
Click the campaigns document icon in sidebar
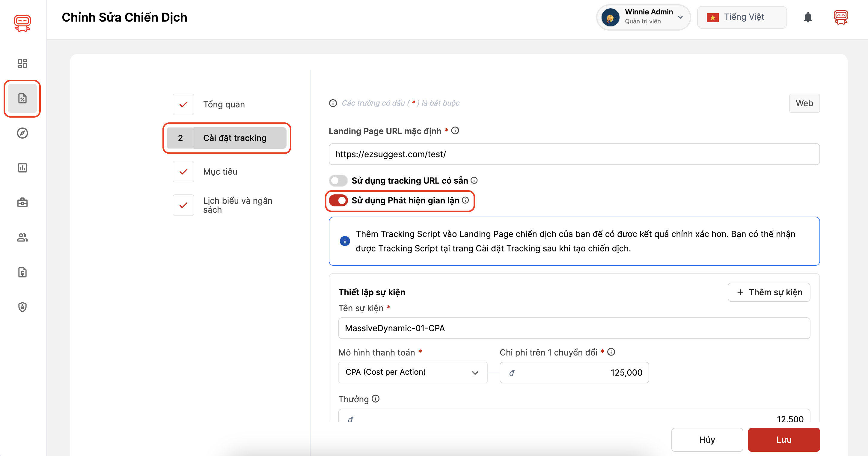(x=22, y=98)
